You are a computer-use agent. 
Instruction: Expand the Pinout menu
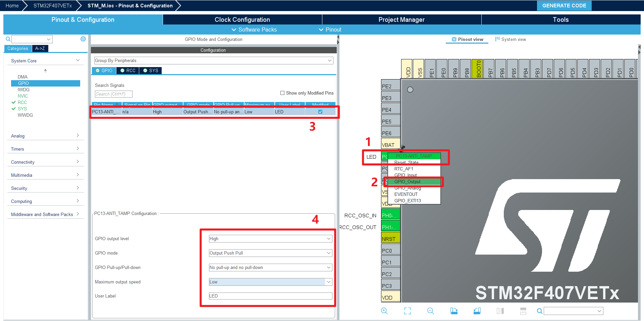click(330, 30)
